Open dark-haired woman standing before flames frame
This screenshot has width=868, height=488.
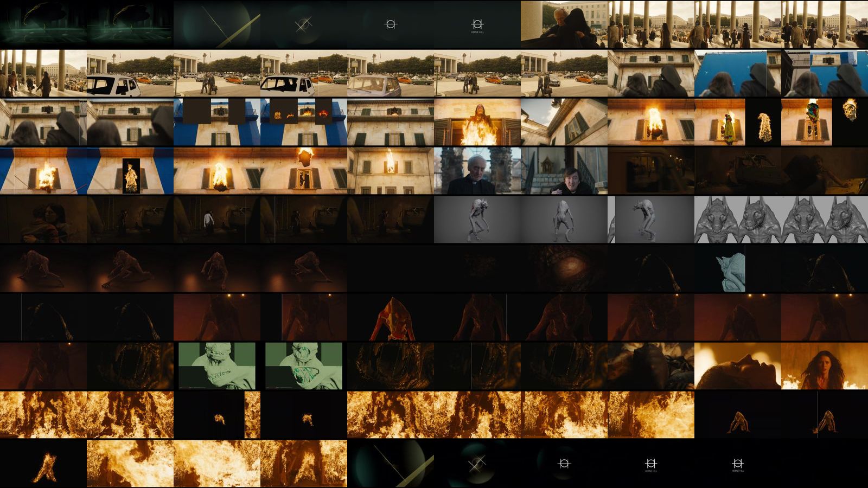(x=825, y=366)
